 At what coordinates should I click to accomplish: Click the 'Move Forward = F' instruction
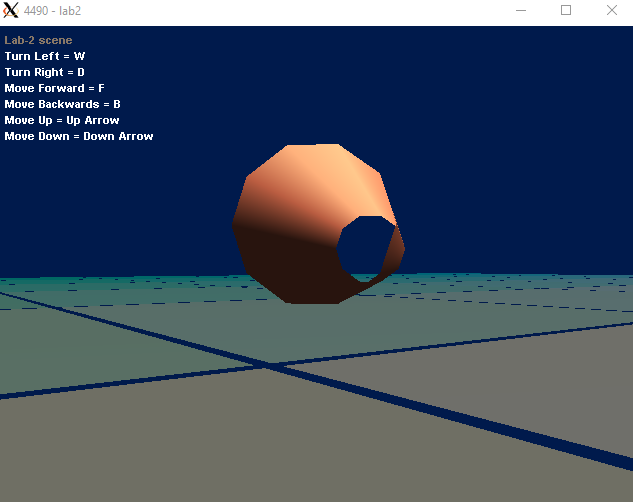click(54, 88)
